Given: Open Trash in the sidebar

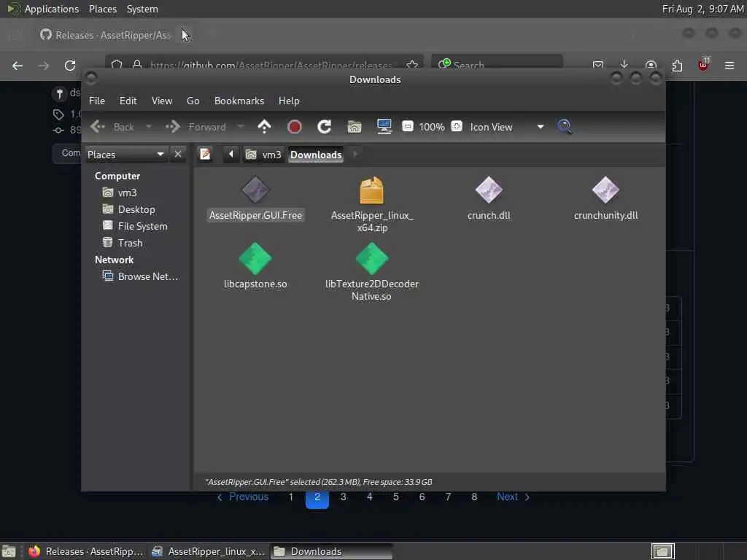Looking at the screenshot, I should point(123,243).
